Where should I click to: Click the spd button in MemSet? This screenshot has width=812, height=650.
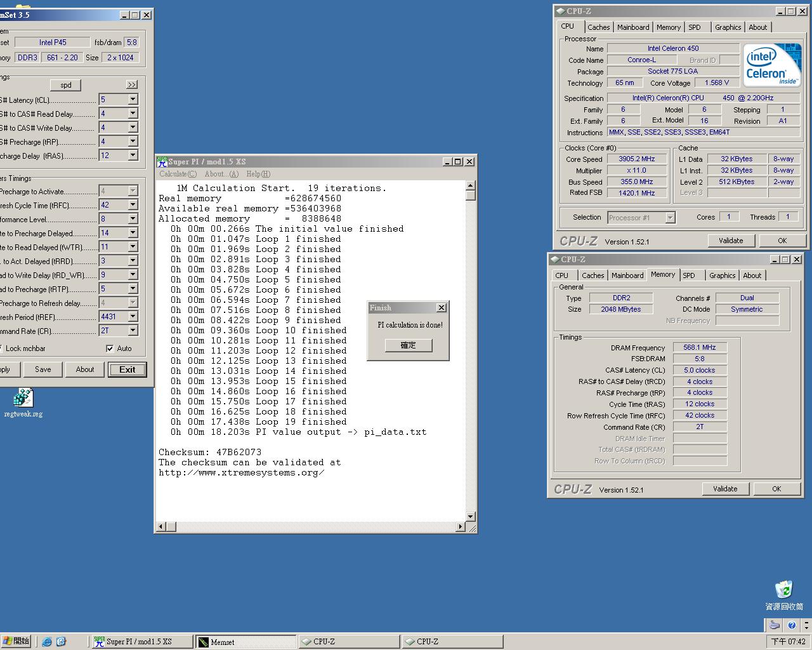66,85
